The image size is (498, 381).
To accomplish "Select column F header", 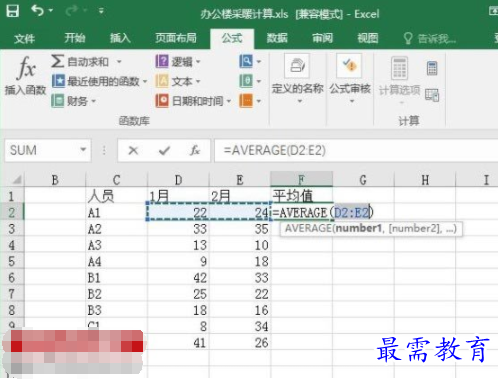I will click(x=301, y=179).
